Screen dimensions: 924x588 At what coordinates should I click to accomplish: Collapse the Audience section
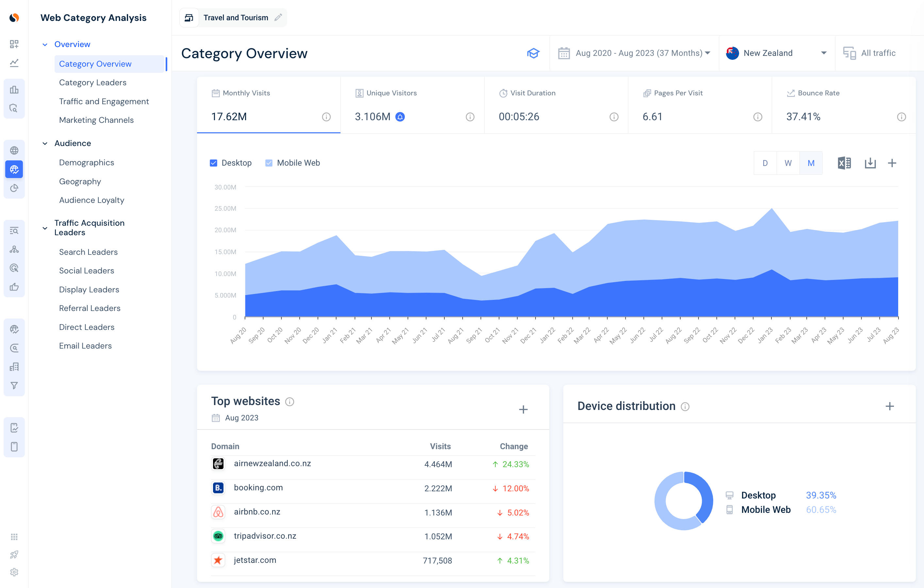(x=45, y=143)
